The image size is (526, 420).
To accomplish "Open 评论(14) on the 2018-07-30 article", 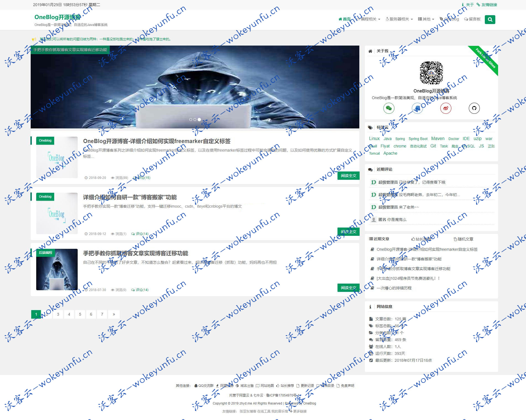I will (x=140, y=290).
